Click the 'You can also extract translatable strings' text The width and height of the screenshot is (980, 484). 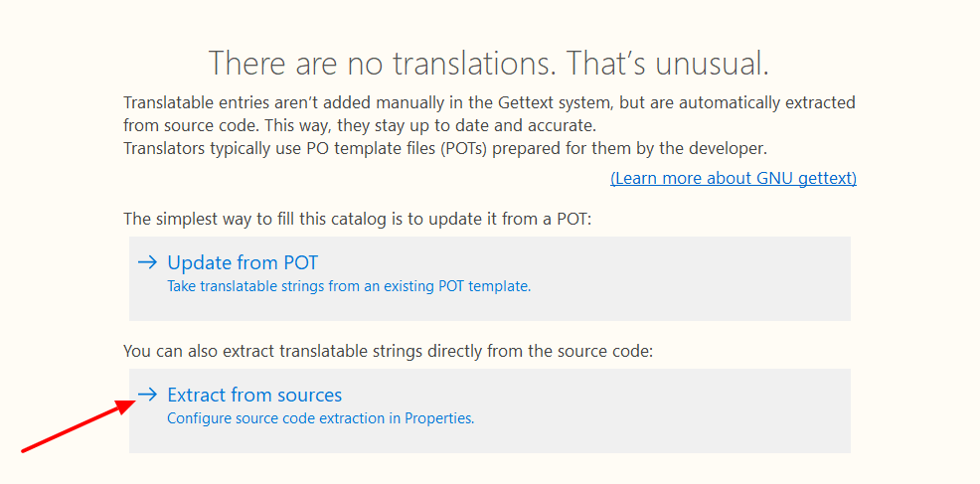(x=388, y=351)
